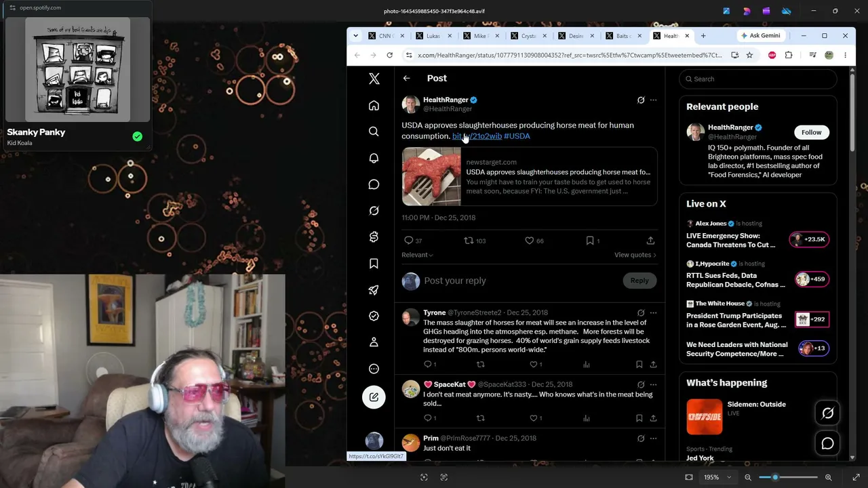Open the 195% zoom level dropdown
This screenshot has height=488, width=868.
tap(717, 477)
